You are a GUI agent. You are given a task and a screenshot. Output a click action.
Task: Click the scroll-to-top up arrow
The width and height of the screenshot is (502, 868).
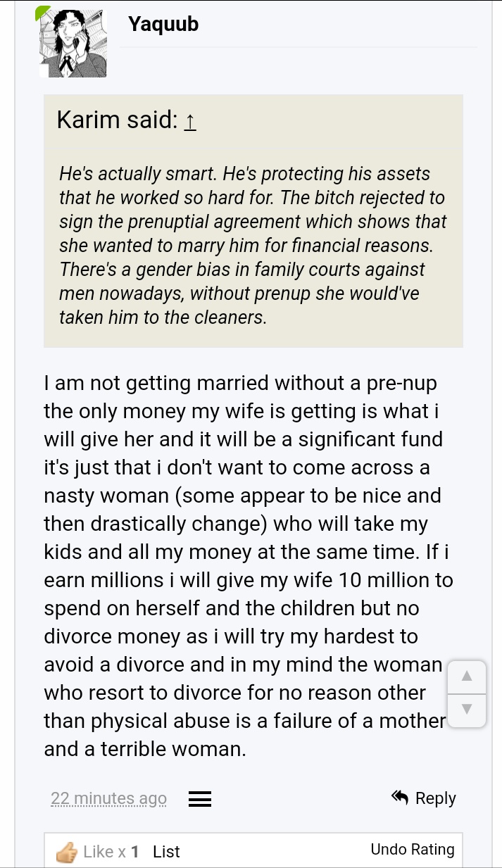466,677
